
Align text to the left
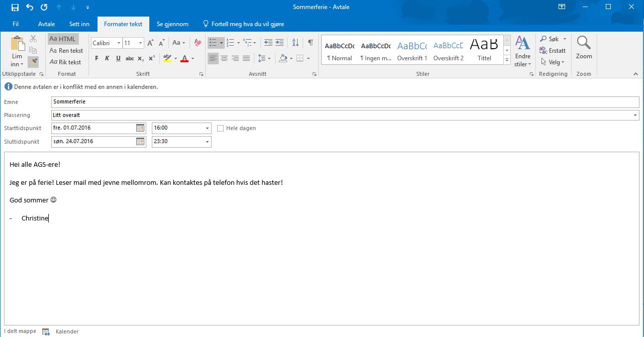(x=213, y=58)
